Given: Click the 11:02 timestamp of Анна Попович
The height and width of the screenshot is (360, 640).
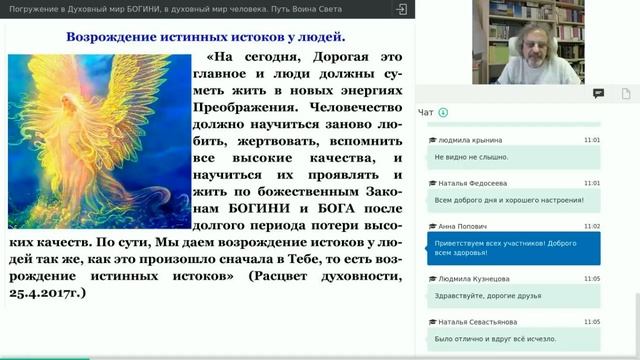Looking at the screenshot, I should 592,226.
